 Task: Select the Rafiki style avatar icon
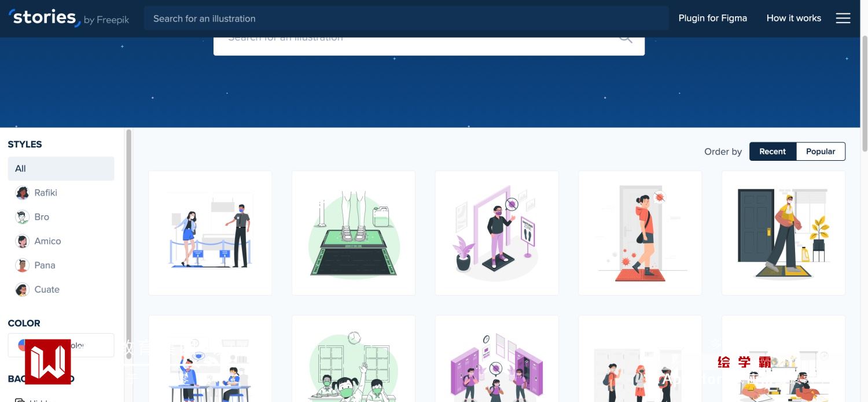pyautogui.click(x=23, y=193)
